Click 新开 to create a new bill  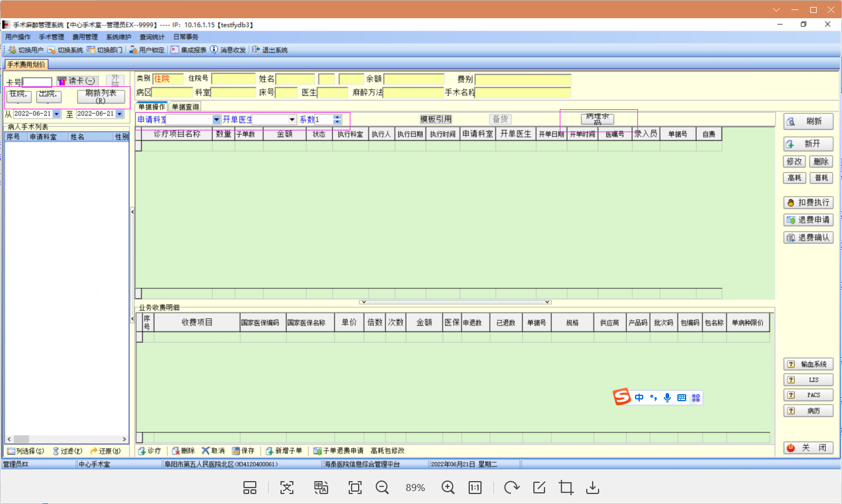808,144
